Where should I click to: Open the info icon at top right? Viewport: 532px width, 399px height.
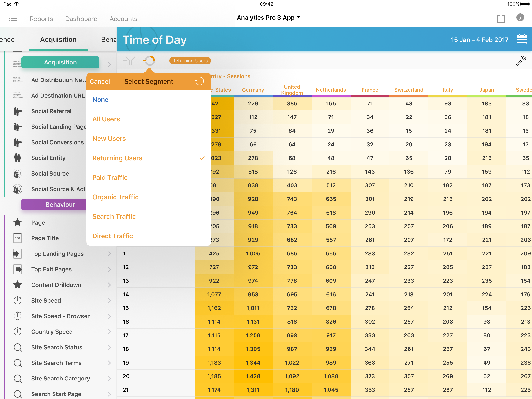pyautogui.click(x=520, y=18)
